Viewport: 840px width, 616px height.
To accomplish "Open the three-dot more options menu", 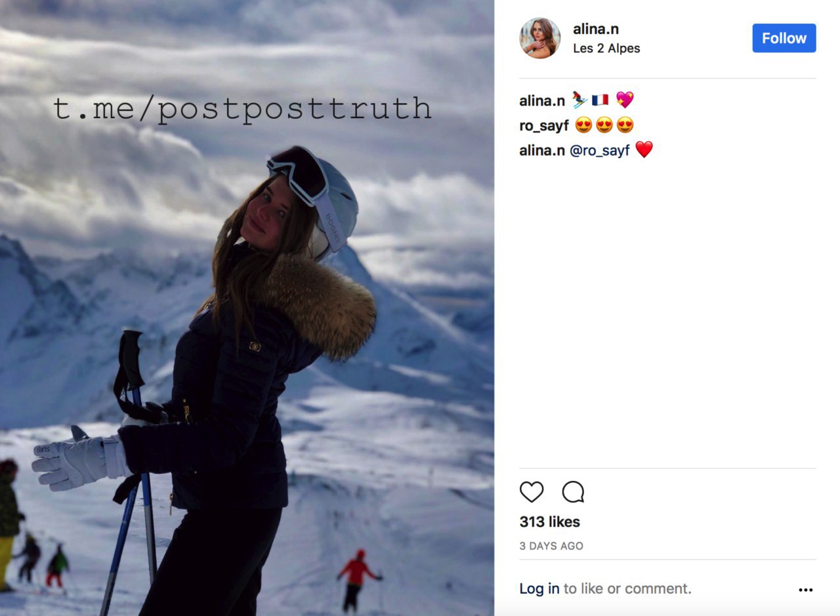I will point(806,590).
